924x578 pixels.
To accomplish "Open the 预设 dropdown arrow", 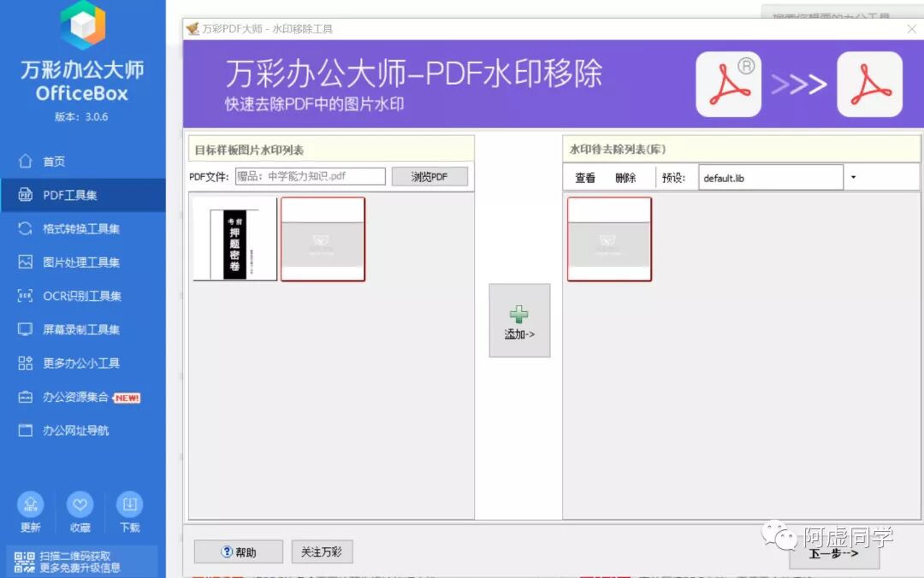I will (x=853, y=177).
